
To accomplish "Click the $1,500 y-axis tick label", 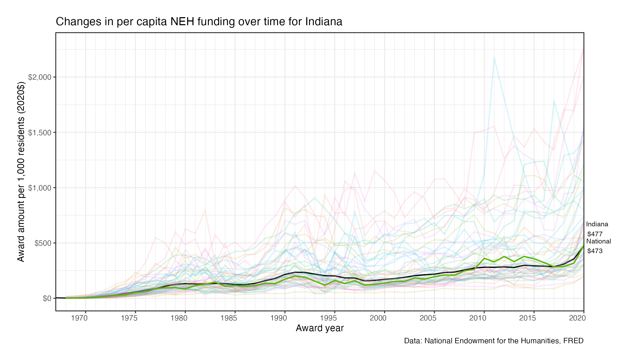I will tap(39, 133).
